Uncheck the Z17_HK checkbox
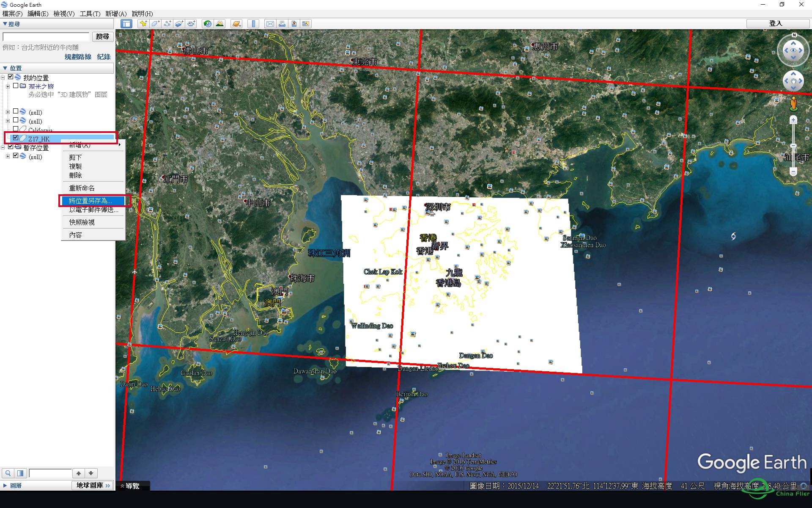Viewport: 812px width, 508px height. pos(16,138)
